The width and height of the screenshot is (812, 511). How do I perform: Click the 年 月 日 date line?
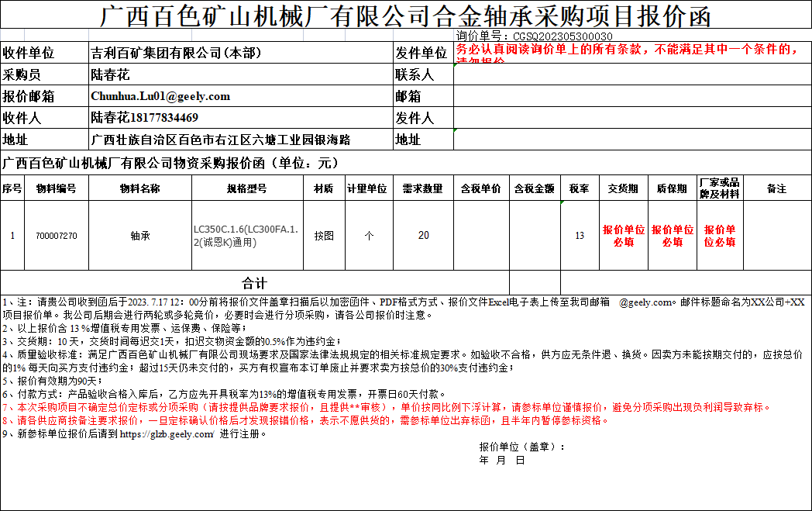tap(502, 461)
